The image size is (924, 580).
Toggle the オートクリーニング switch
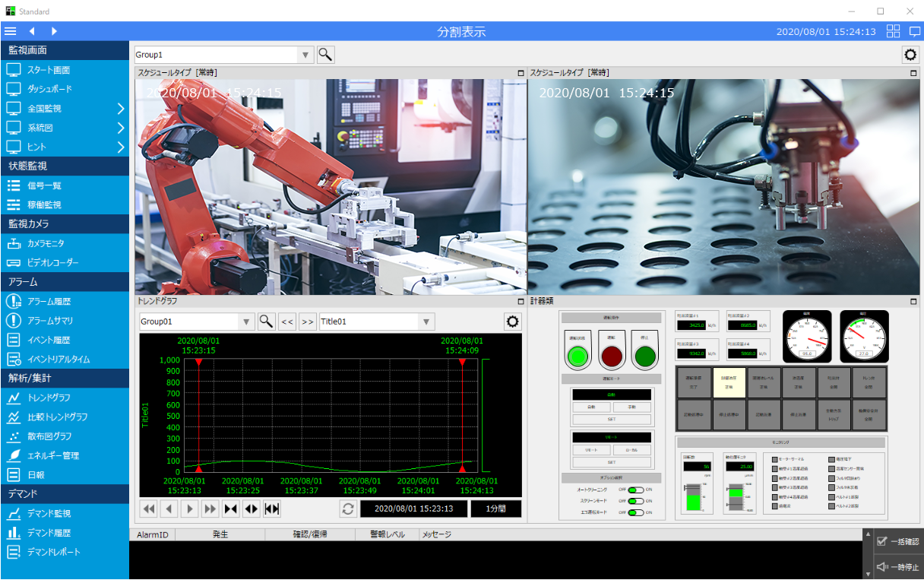(636, 490)
